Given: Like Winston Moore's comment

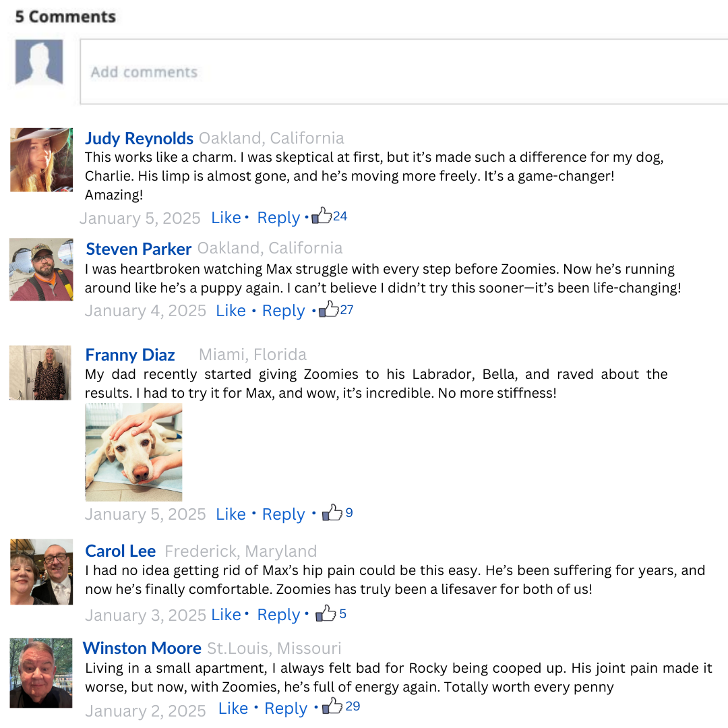Looking at the screenshot, I should [x=233, y=708].
